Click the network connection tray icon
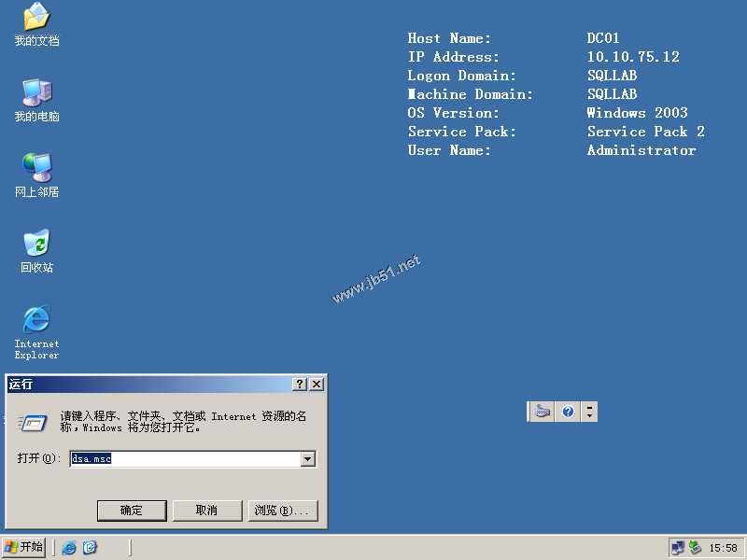This screenshot has height=560, width=747. point(678,548)
